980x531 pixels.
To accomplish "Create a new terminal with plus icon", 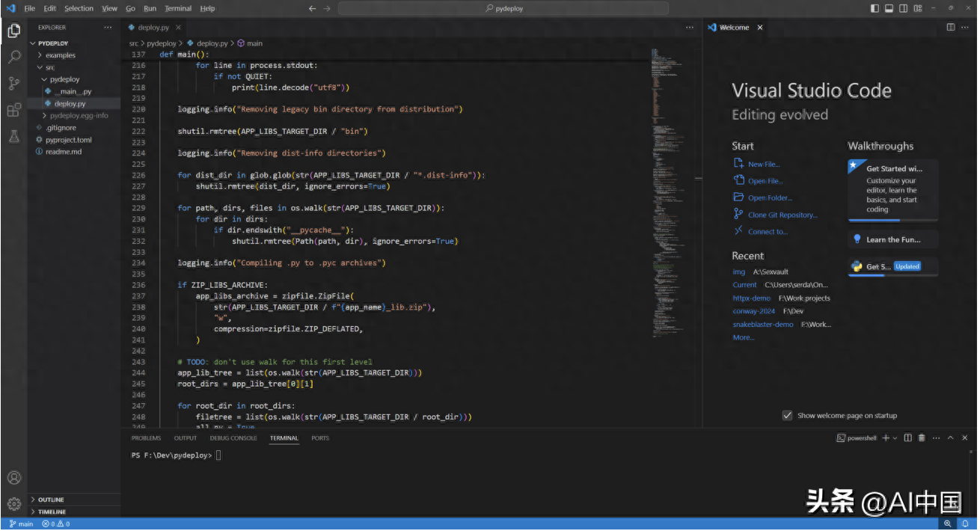I will (885, 438).
